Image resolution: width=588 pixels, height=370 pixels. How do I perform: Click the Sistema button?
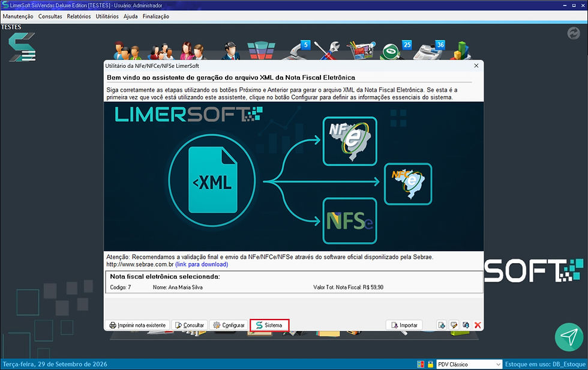(x=269, y=325)
